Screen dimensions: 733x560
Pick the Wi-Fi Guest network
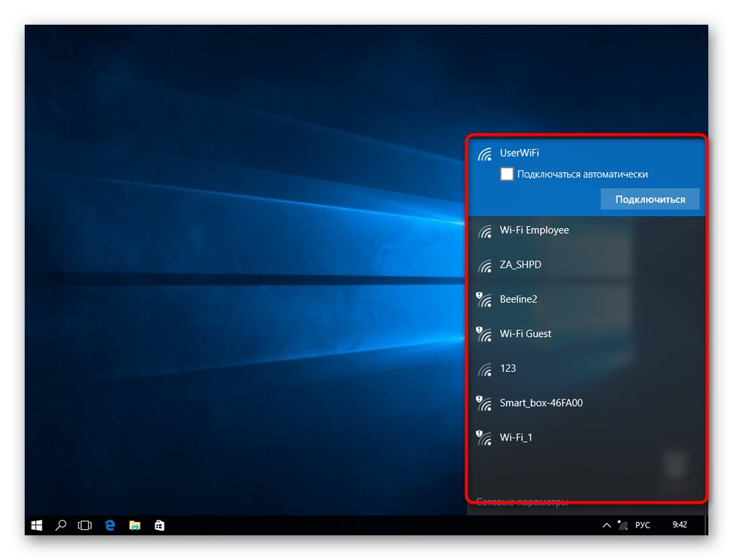pyautogui.click(x=586, y=334)
